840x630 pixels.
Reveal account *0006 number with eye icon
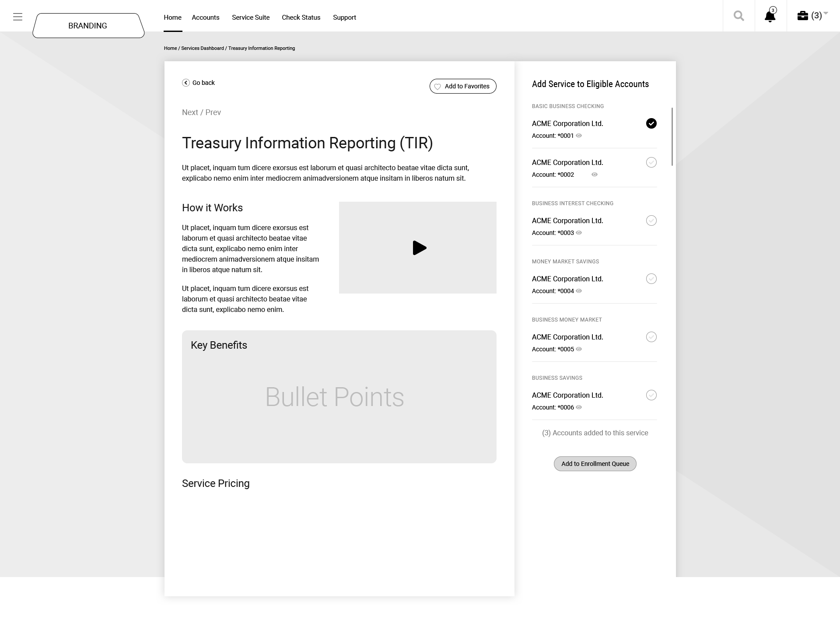click(579, 407)
